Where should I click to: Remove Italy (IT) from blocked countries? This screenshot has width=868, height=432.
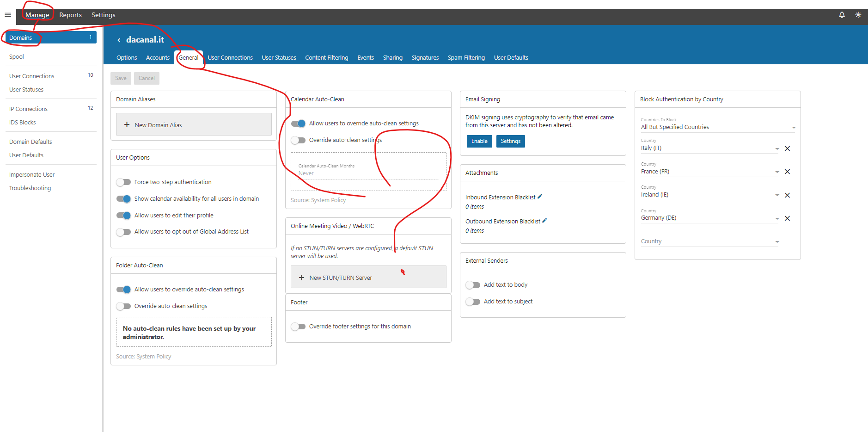point(787,148)
